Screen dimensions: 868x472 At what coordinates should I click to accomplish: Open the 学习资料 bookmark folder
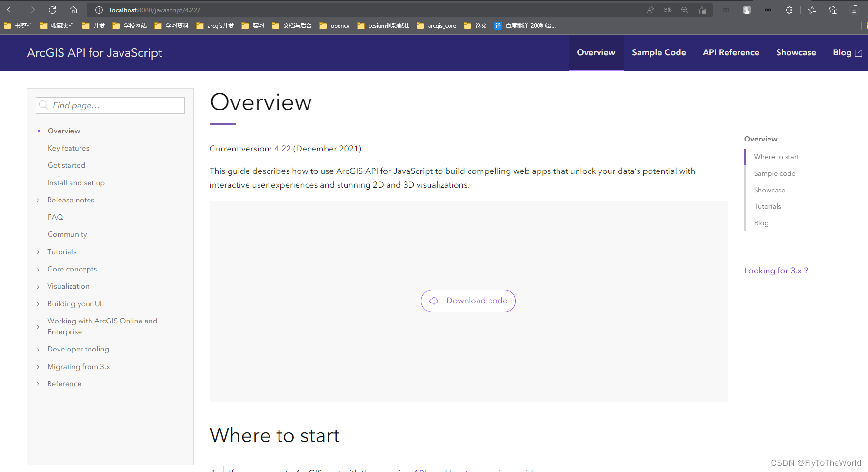point(171,26)
